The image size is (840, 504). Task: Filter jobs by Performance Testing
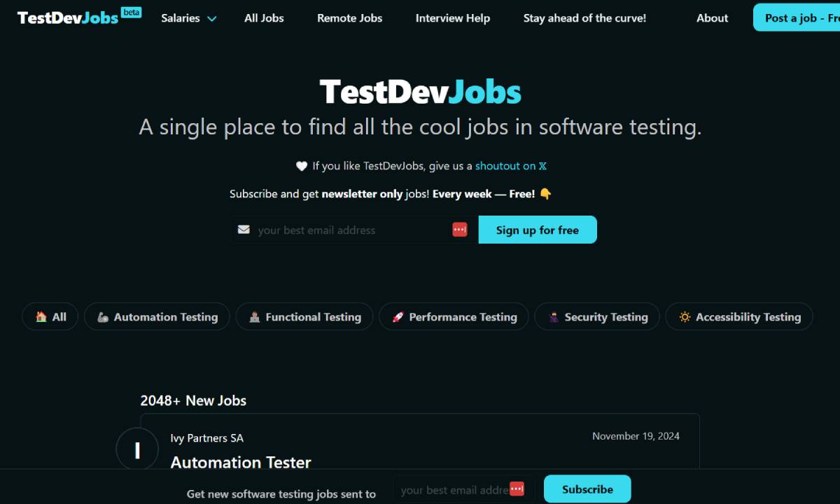tap(454, 316)
